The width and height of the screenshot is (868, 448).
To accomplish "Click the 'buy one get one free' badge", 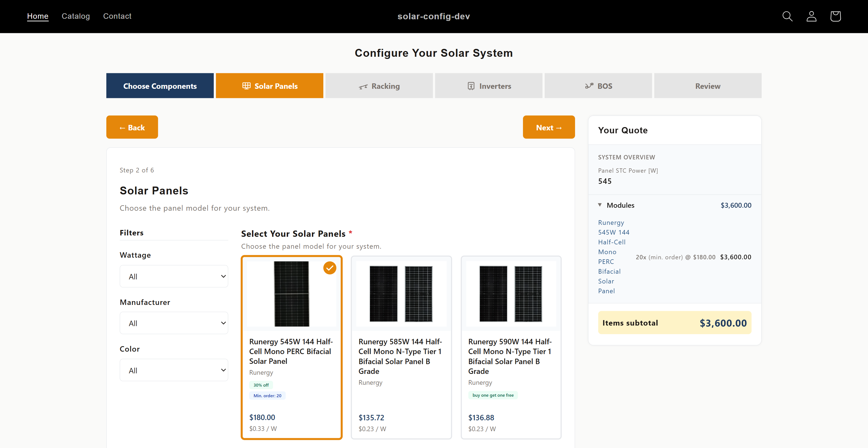I will coord(493,395).
